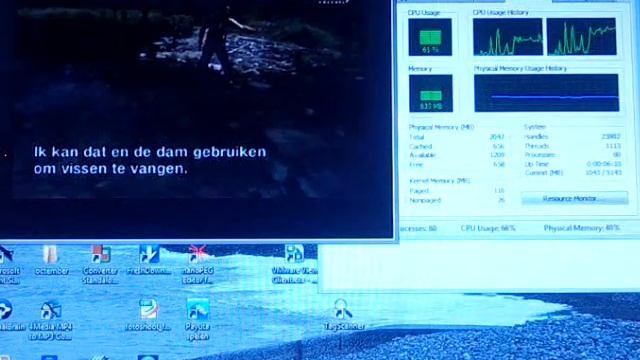
Task: Click the 'Handles' row under System
Action: pyautogui.click(x=572, y=137)
